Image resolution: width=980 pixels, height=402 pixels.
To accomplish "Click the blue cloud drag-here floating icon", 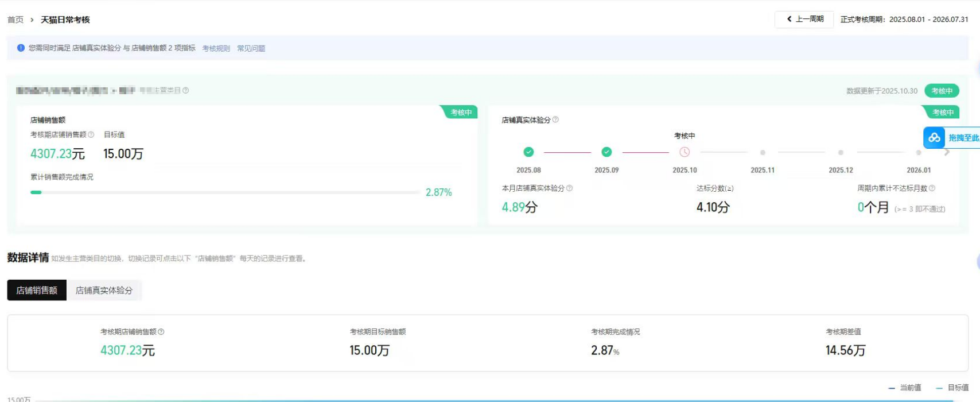I will pos(935,138).
